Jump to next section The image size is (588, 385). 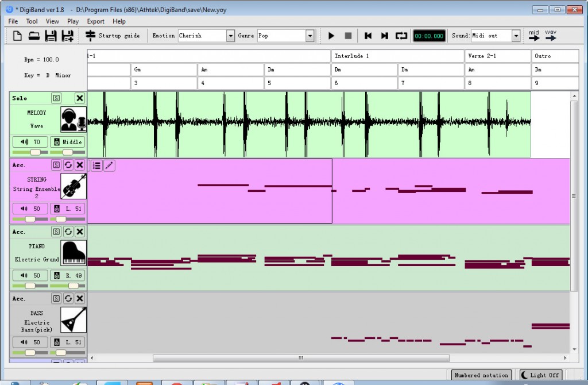(384, 36)
